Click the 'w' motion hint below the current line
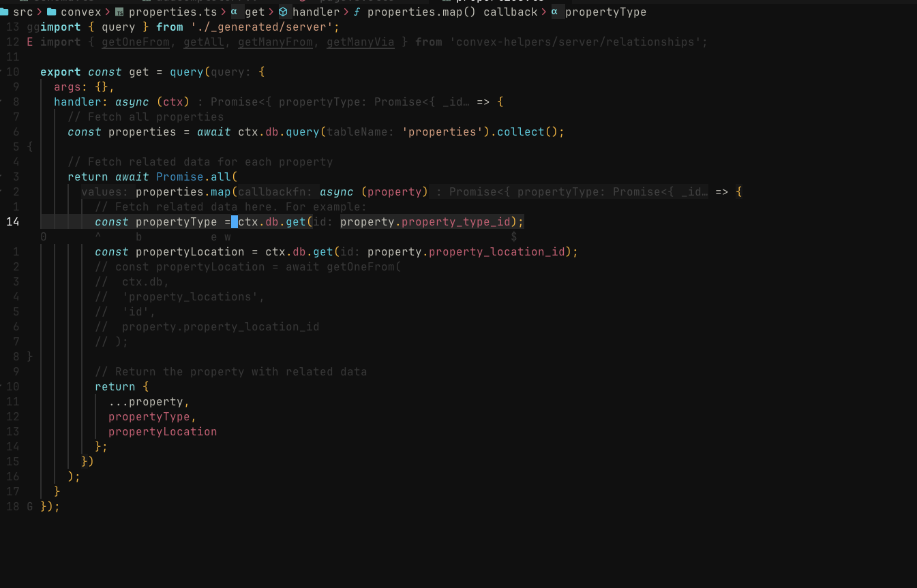This screenshot has height=588, width=917. [228, 237]
